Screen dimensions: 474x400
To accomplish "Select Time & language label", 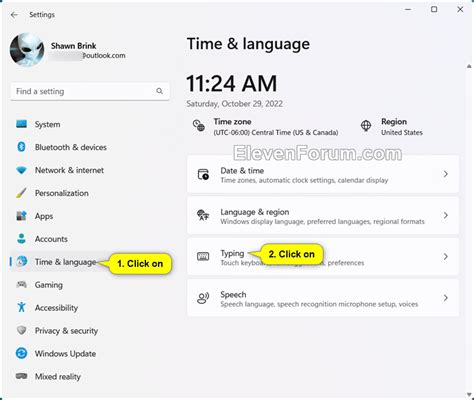I will (66, 262).
